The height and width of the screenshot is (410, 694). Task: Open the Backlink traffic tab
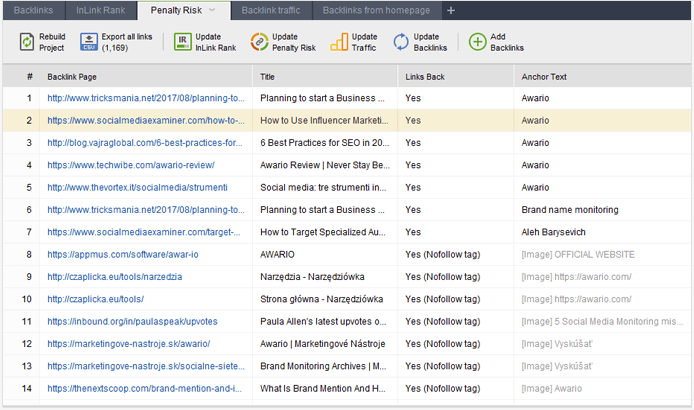coord(271,10)
